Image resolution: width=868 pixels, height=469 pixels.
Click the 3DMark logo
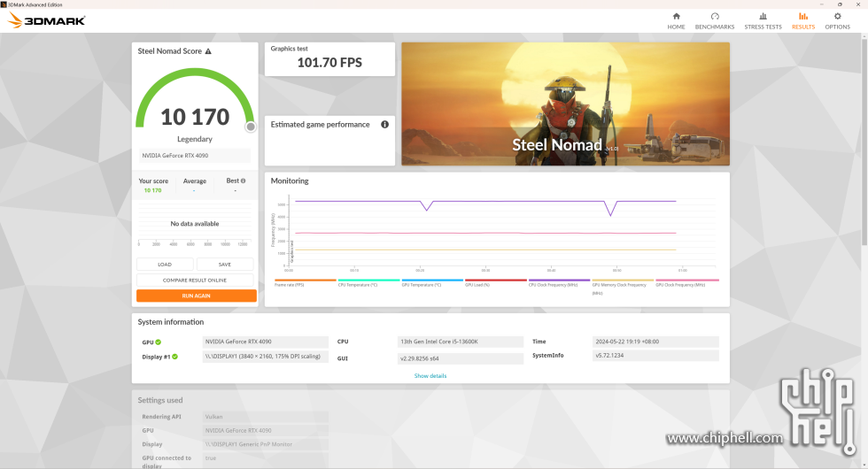point(46,21)
